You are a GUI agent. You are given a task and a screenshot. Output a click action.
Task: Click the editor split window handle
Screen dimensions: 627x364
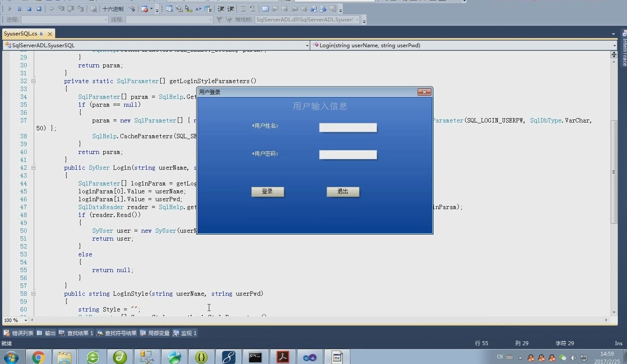pyautogui.click(x=614, y=54)
